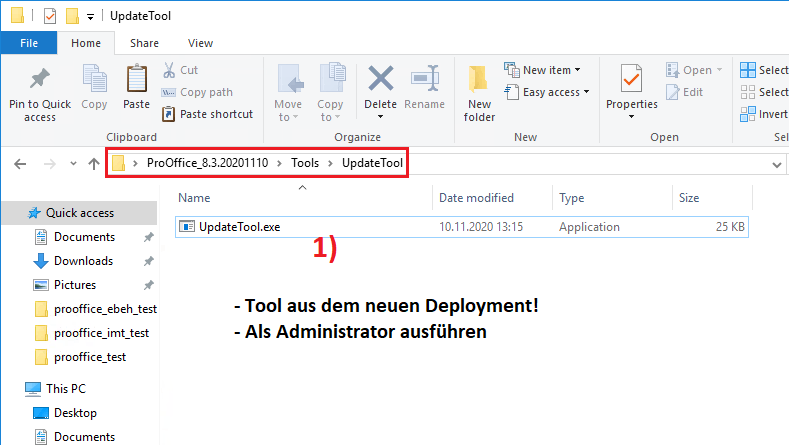The width and height of the screenshot is (789, 445).
Task: Switch to the View tab
Action: click(x=200, y=43)
